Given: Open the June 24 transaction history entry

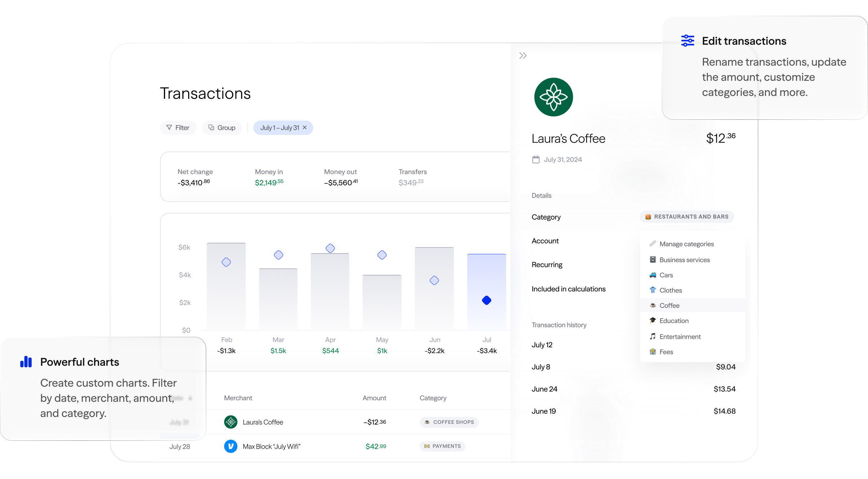Looking at the screenshot, I should 544,389.
